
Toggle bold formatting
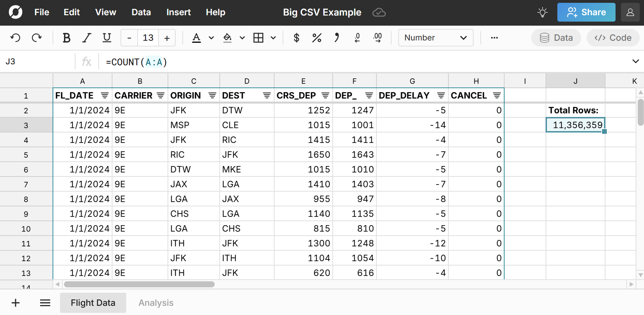tap(66, 38)
